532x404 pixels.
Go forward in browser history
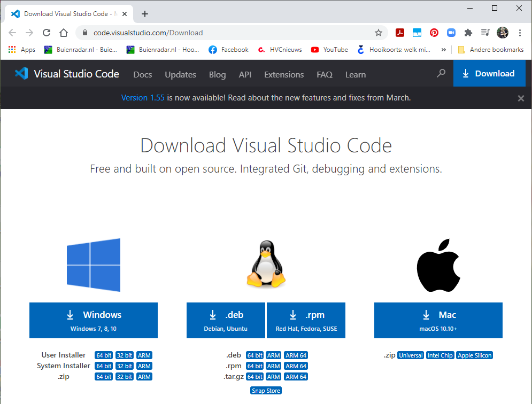coord(29,33)
